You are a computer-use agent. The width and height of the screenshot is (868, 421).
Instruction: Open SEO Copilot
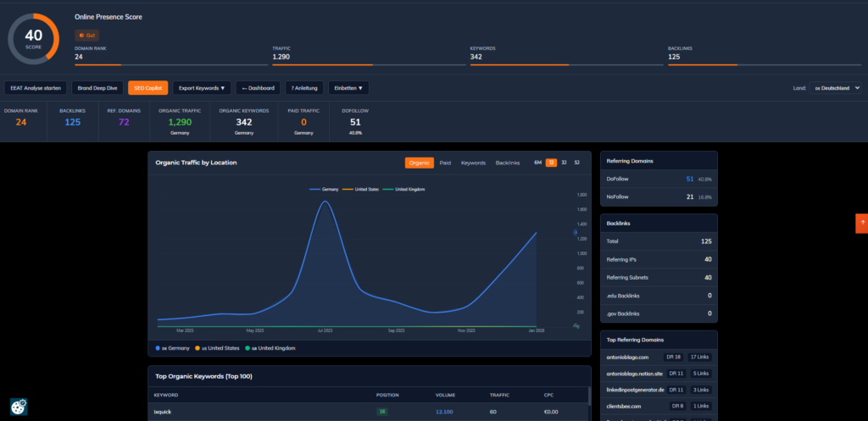pos(148,87)
